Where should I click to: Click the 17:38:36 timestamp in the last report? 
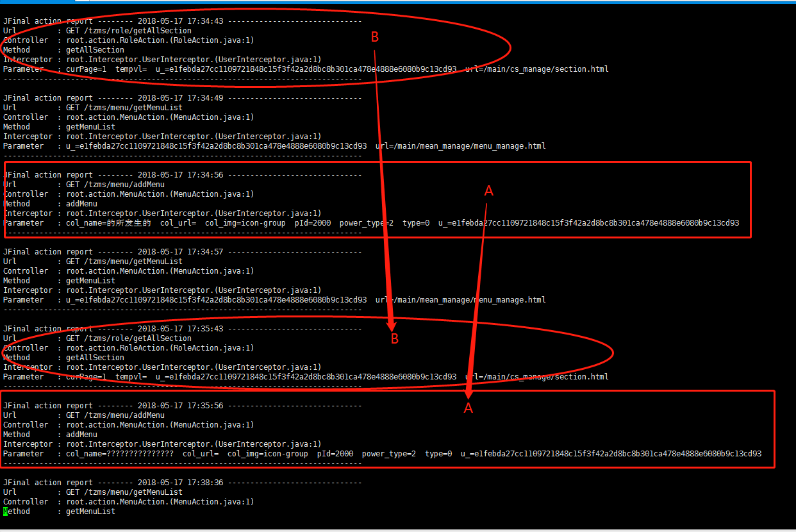click(x=201, y=483)
